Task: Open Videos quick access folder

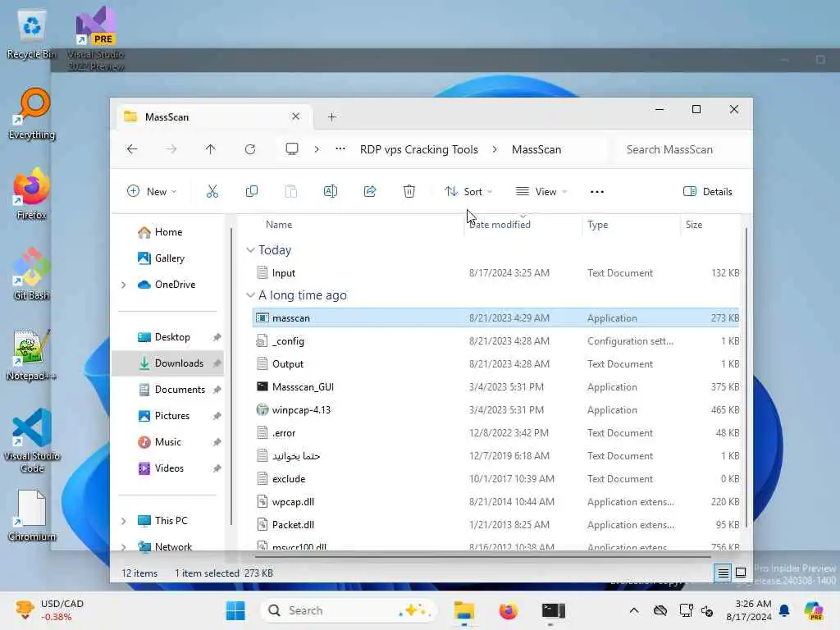Action: [169, 468]
